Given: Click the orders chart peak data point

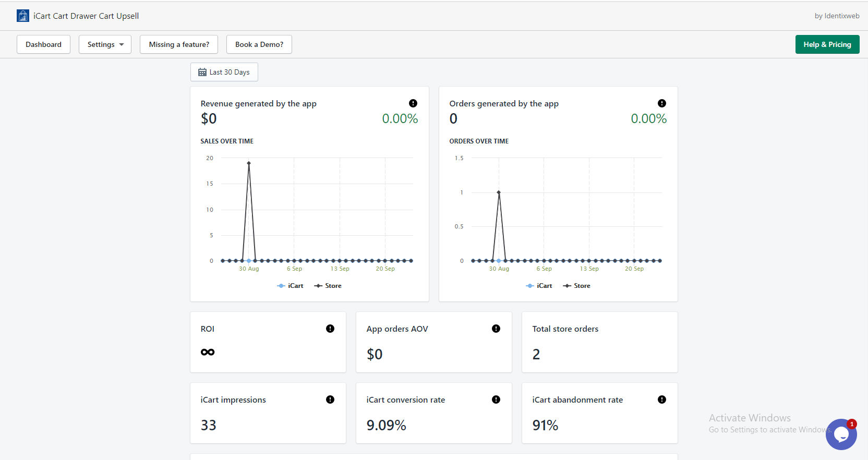Looking at the screenshot, I should (499, 192).
